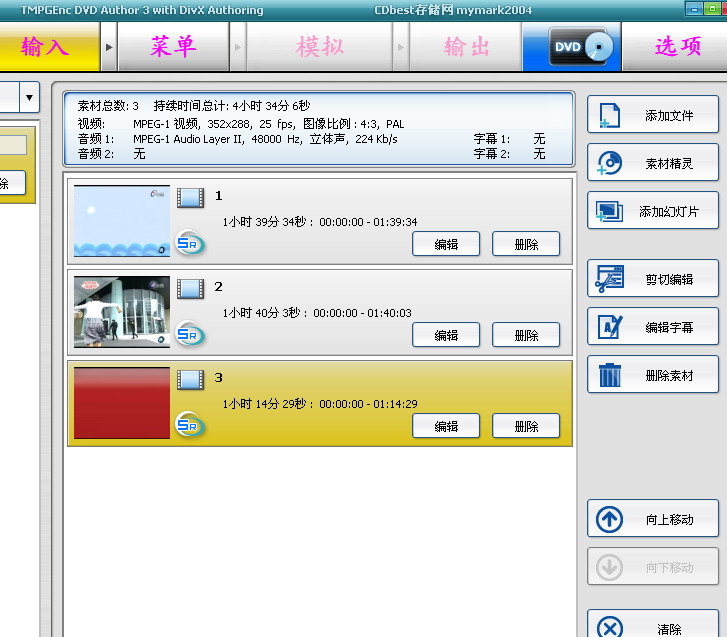The height and width of the screenshot is (637, 727).
Task: Open 编辑字幕 subtitle editor
Action: pyautogui.click(x=653, y=327)
